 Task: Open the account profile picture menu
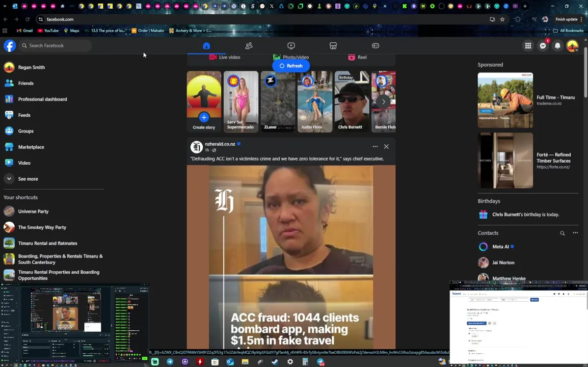point(572,46)
